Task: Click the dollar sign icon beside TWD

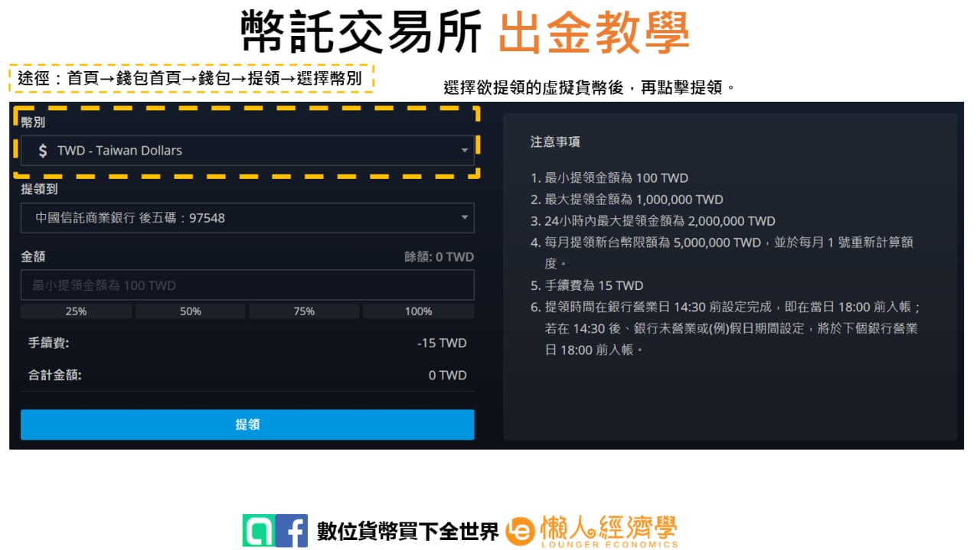Action: click(x=43, y=151)
